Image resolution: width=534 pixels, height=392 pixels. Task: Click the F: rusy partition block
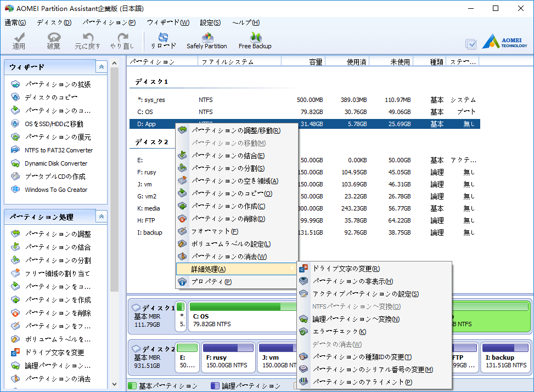click(x=228, y=357)
